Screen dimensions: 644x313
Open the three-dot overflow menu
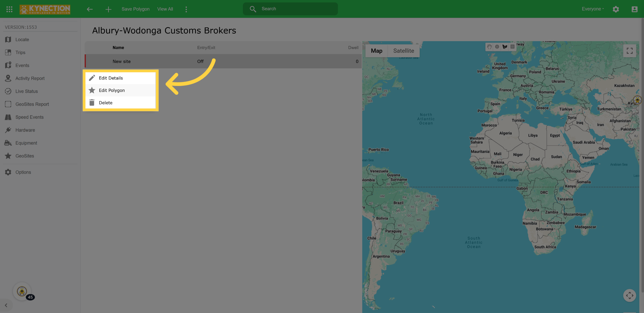tap(186, 9)
